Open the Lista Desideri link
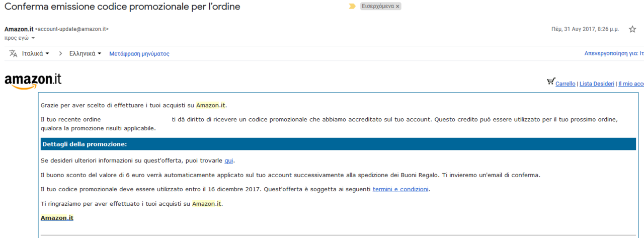644x238 pixels. [597, 84]
